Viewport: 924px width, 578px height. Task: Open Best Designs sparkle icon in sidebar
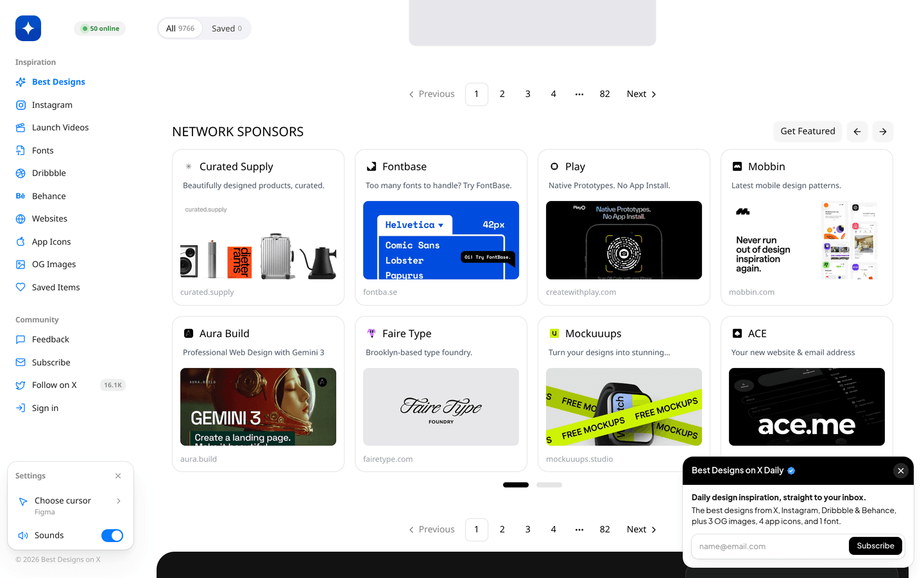coord(21,82)
